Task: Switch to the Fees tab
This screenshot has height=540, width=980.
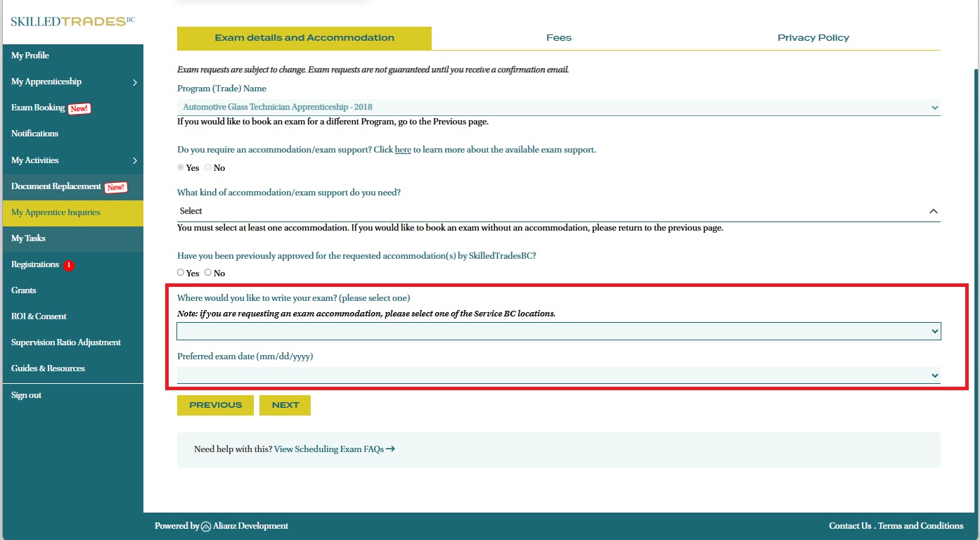Action: click(559, 38)
